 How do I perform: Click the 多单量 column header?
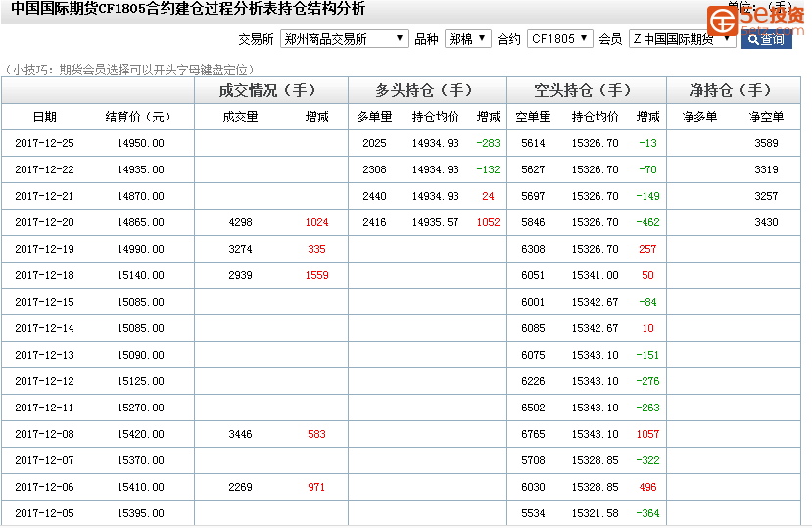pos(374,118)
